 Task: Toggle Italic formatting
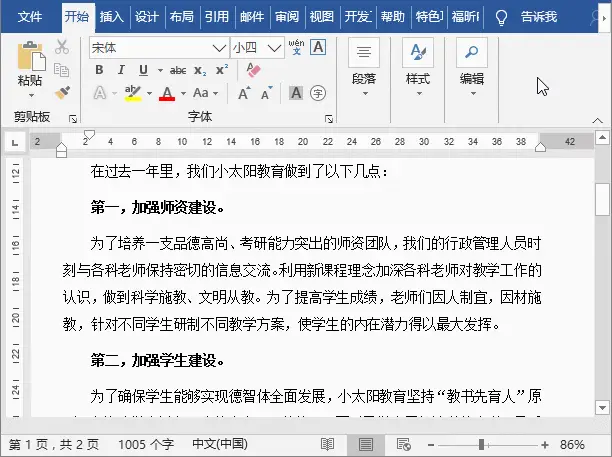[121, 70]
